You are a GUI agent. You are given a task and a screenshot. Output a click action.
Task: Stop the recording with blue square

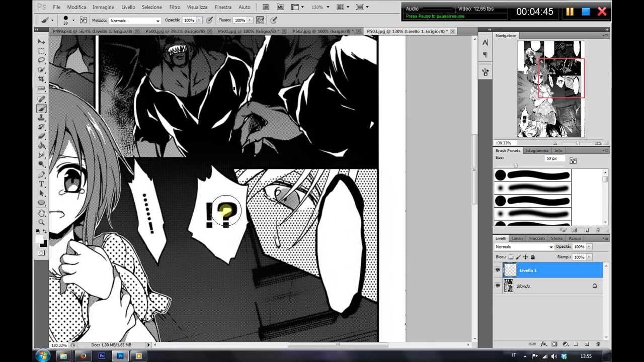point(586,12)
